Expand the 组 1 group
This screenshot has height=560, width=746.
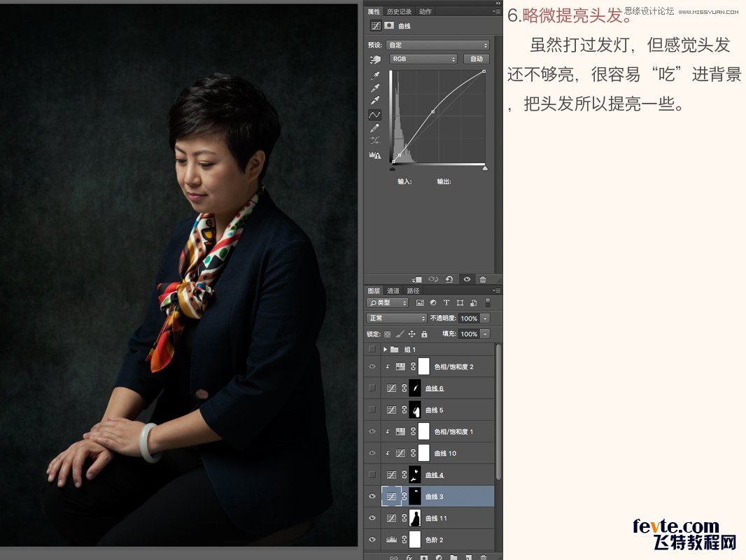(385, 349)
